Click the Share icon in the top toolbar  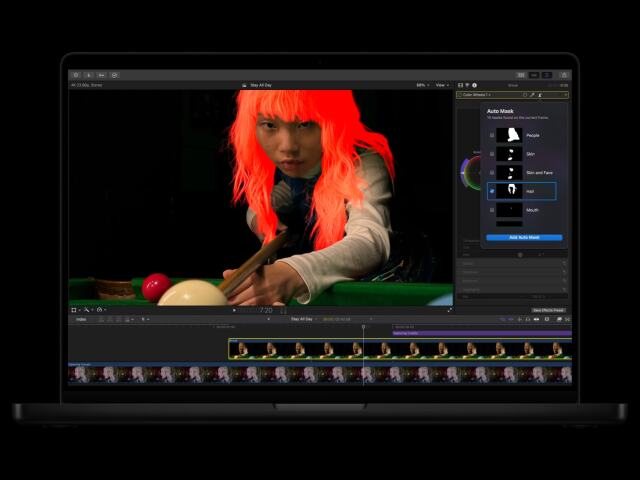pos(564,75)
